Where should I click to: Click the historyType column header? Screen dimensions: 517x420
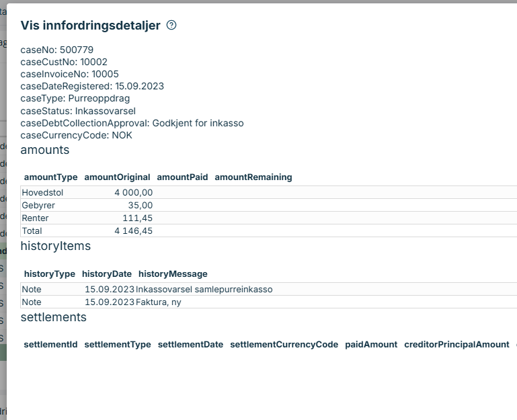point(50,274)
